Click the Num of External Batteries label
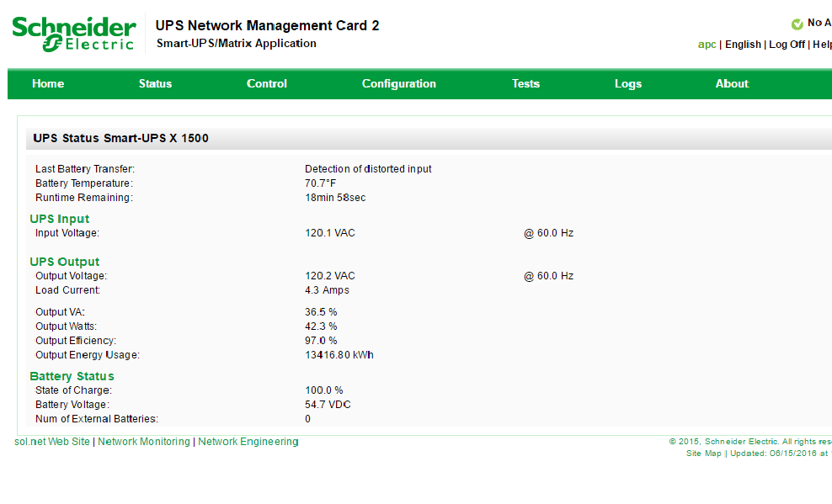This screenshot has height=504, width=832. (97, 419)
